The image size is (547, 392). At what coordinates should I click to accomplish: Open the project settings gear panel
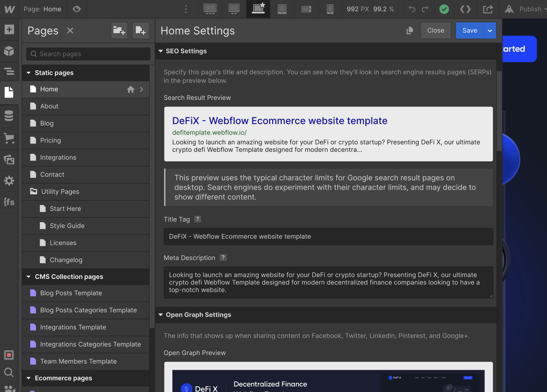(9, 181)
